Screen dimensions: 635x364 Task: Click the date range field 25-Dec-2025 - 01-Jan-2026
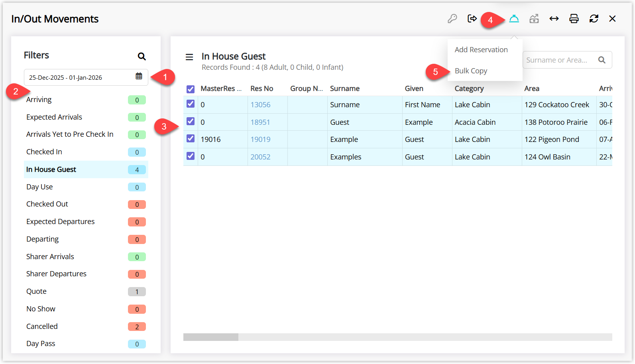pyautogui.click(x=86, y=77)
